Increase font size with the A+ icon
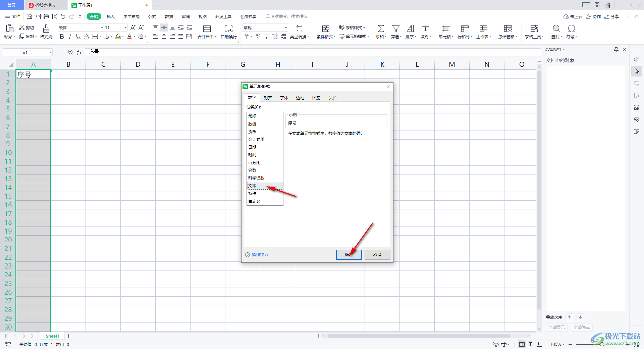The height and width of the screenshot is (349, 644). [x=133, y=28]
